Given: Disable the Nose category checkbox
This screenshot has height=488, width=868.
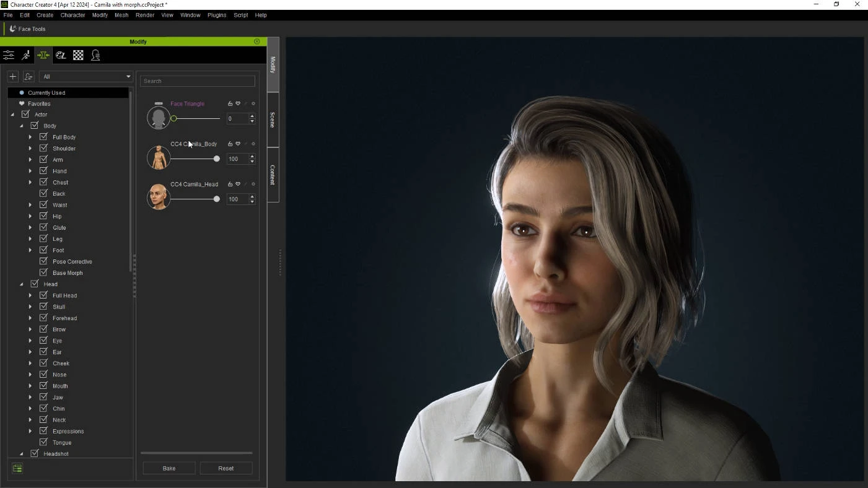Looking at the screenshot, I should [x=43, y=374].
